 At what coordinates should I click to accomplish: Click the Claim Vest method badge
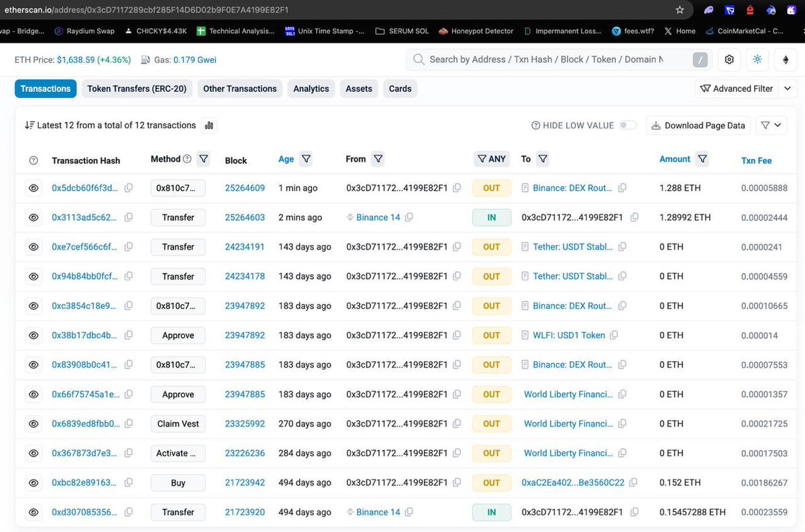(178, 424)
